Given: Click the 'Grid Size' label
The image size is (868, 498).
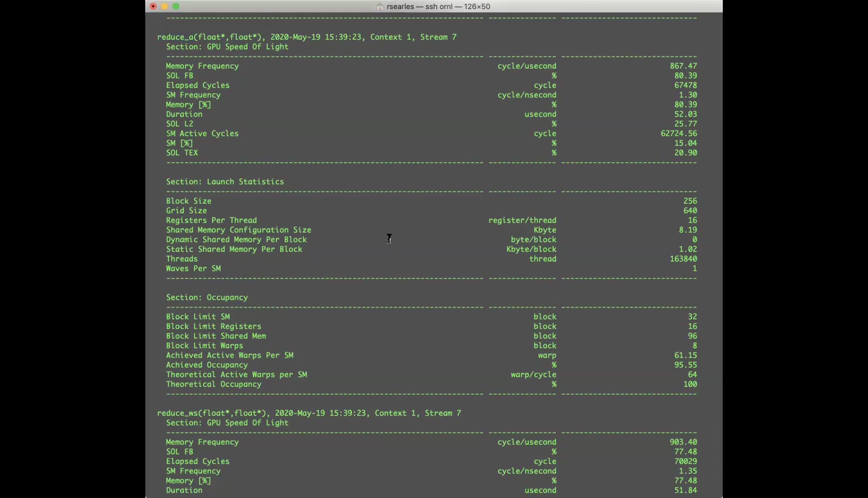Looking at the screenshot, I should (186, 211).
